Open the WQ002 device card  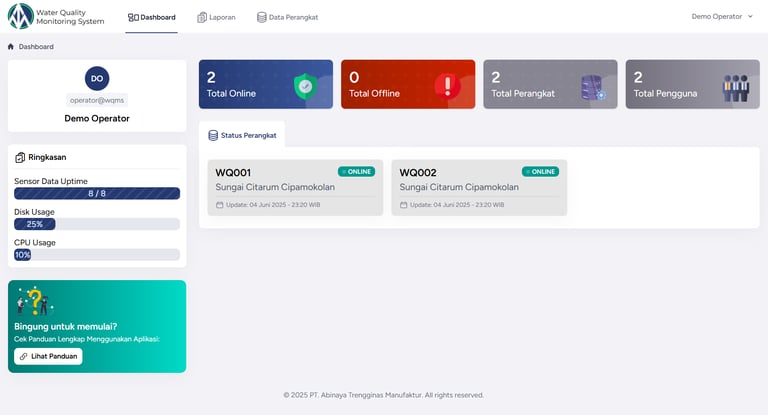pyautogui.click(x=480, y=188)
